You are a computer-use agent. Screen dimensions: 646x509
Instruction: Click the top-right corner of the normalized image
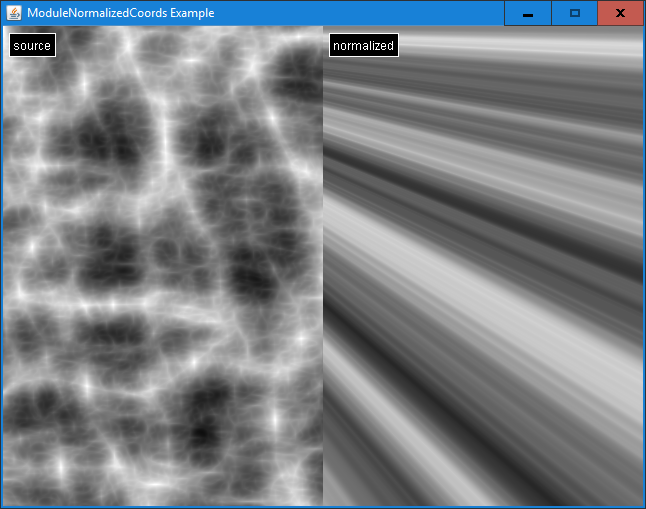click(x=640, y=30)
